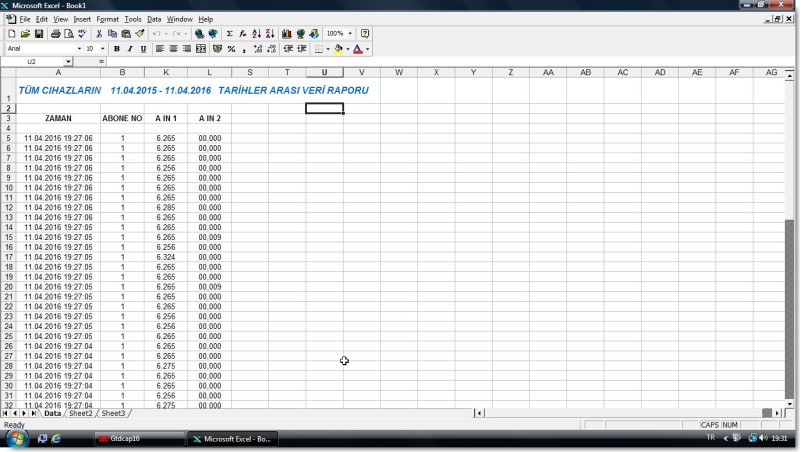The width and height of the screenshot is (800, 452).
Task: Activate the Format Painter brush
Action: 140,34
